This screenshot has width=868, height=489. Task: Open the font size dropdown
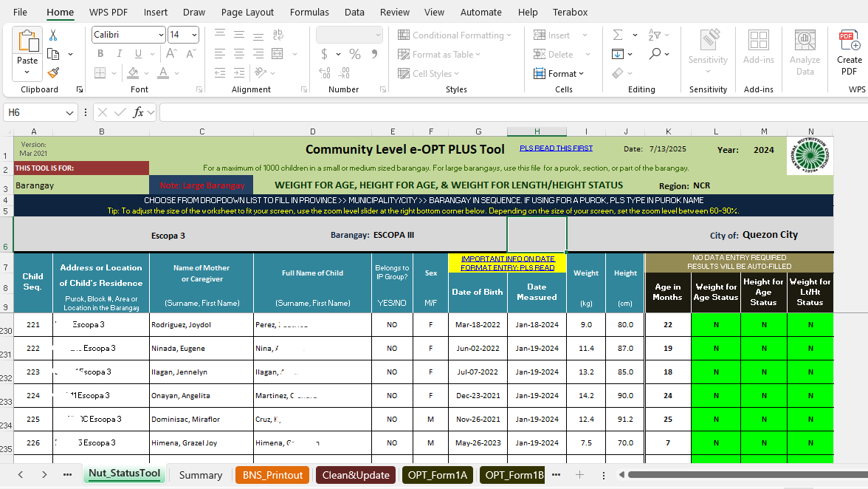click(x=194, y=35)
